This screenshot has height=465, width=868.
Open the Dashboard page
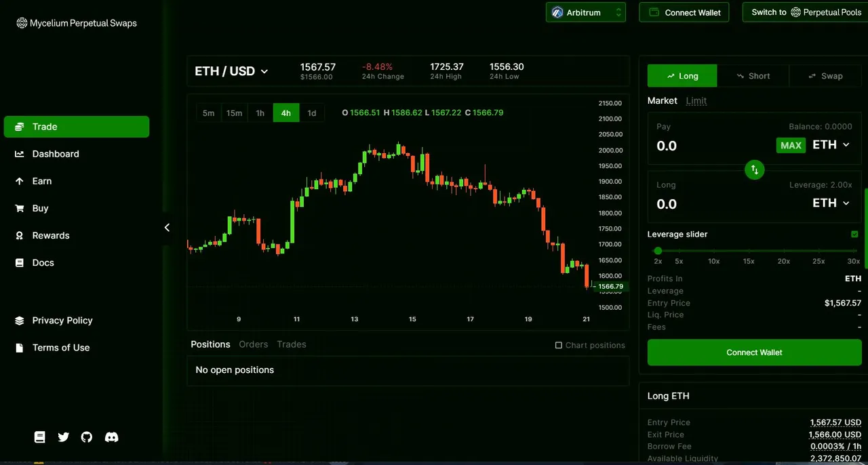(x=47, y=154)
